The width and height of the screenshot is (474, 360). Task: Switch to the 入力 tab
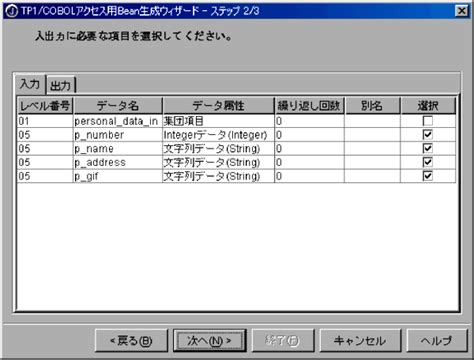tap(30, 84)
